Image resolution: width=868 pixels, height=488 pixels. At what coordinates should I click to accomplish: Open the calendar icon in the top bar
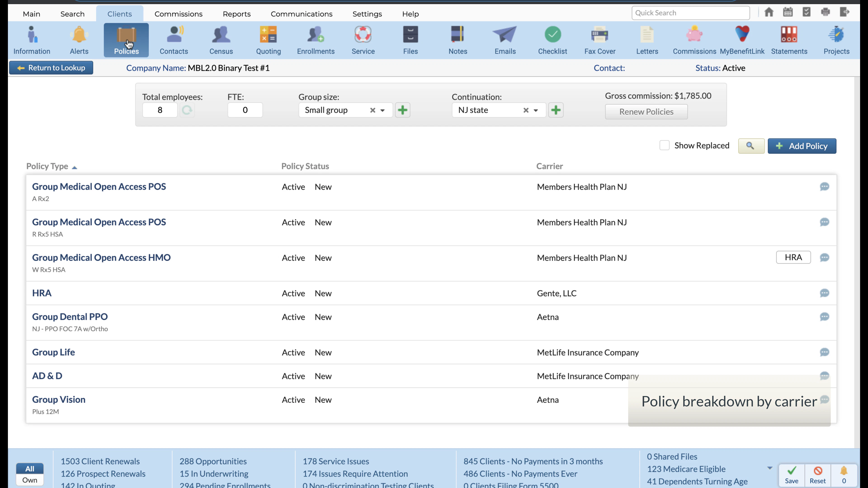(788, 12)
